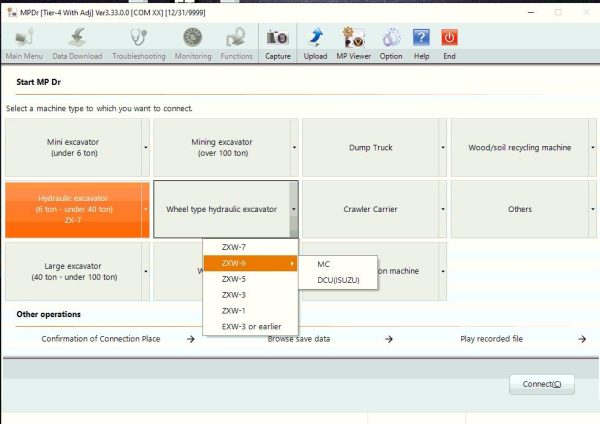Expand Hydraulic excavator dropdown arrow
600x424 pixels.
coord(146,209)
